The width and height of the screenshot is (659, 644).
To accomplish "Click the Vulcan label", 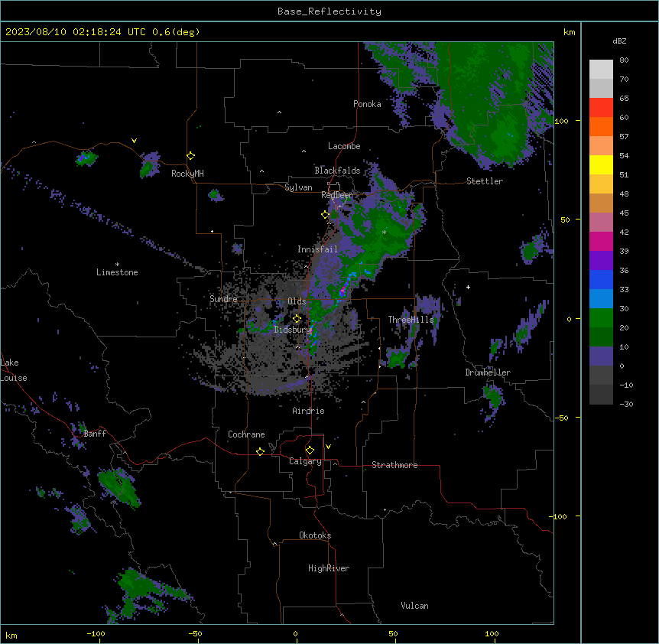I will click(x=414, y=606).
